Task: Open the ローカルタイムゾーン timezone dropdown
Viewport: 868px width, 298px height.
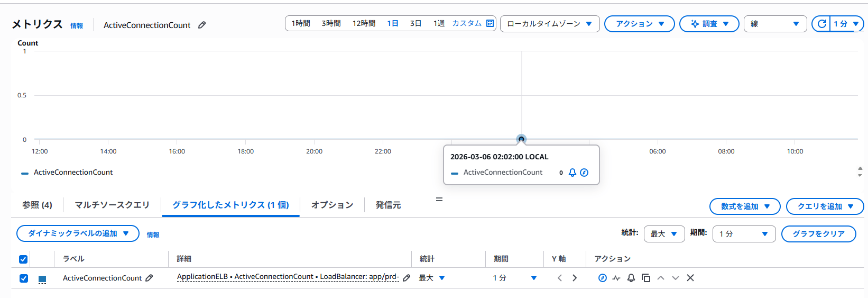Action: [x=549, y=24]
